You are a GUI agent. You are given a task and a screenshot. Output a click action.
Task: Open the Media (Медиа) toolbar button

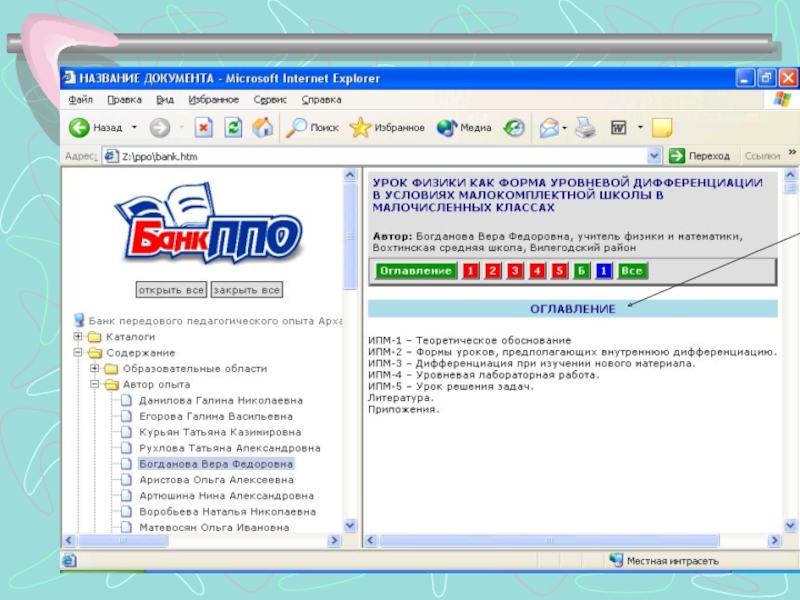[x=464, y=128]
